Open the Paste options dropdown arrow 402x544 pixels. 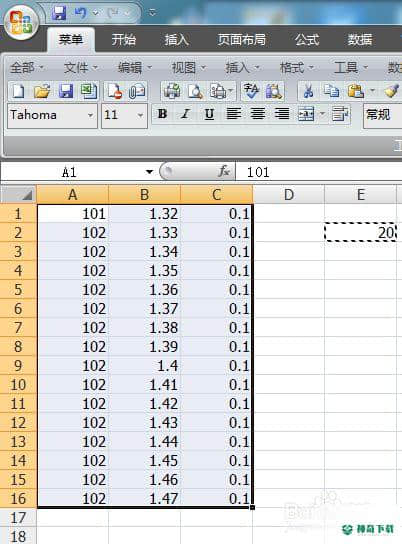coord(372,91)
